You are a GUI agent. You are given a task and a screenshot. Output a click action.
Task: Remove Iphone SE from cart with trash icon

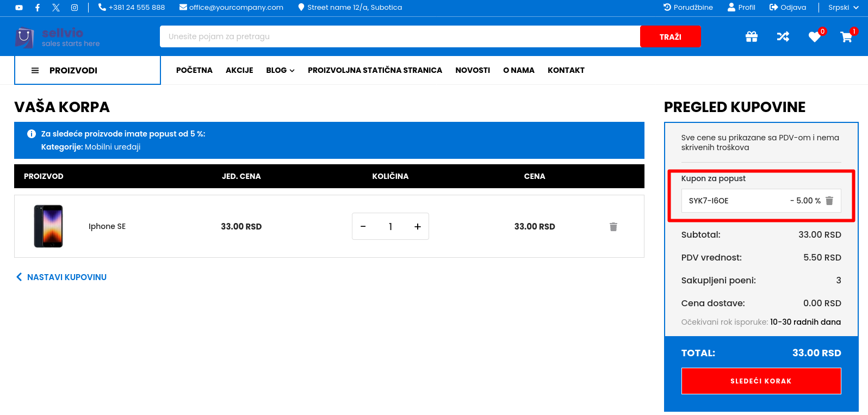613,227
